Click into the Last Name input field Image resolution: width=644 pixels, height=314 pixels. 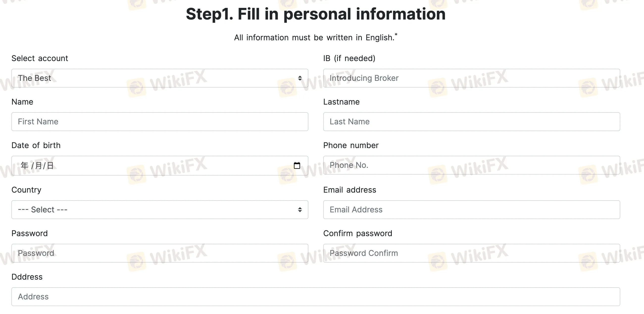[x=471, y=122]
